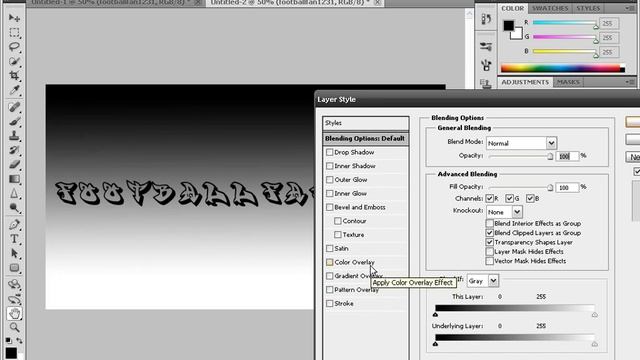Viewport: 640px width, 360px height.
Task: Enable the Stroke effect checkbox
Action: tap(329, 304)
